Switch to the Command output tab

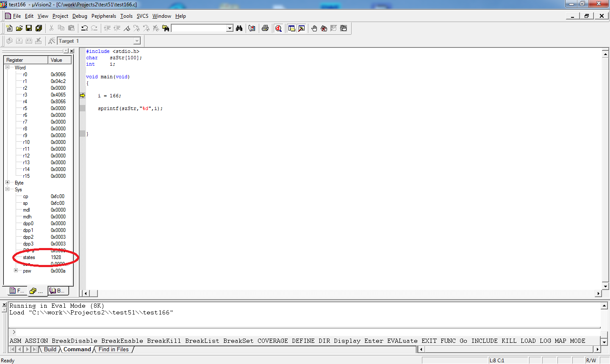[77, 349]
